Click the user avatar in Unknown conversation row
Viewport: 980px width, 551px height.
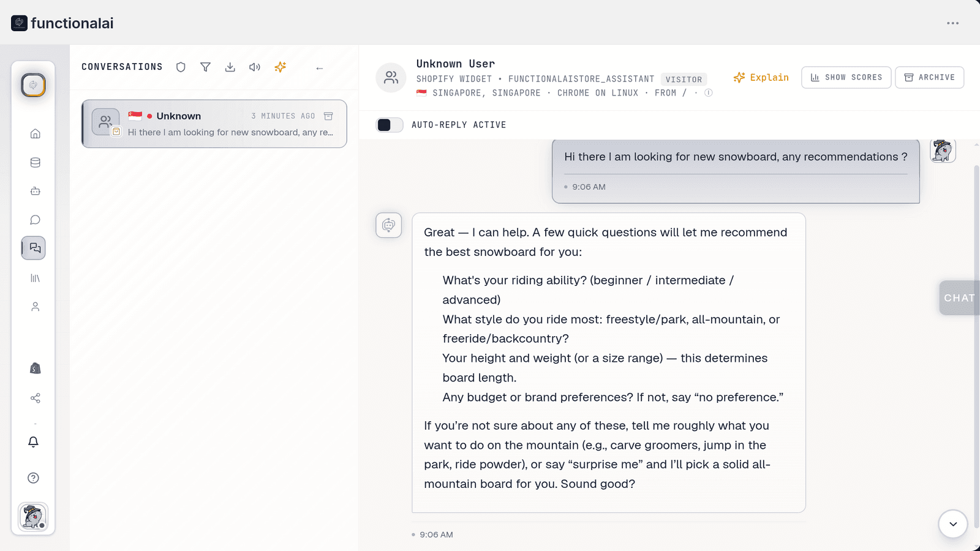click(105, 122)
